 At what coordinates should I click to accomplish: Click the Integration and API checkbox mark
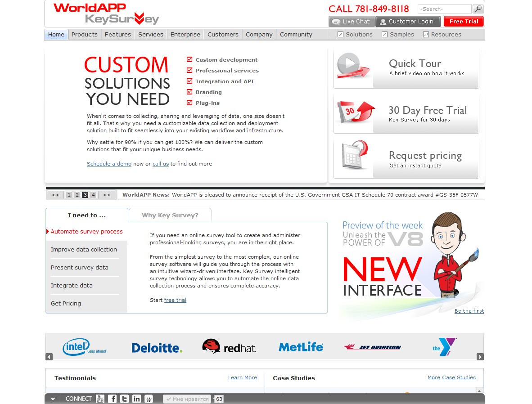click(x=189, y=81)
